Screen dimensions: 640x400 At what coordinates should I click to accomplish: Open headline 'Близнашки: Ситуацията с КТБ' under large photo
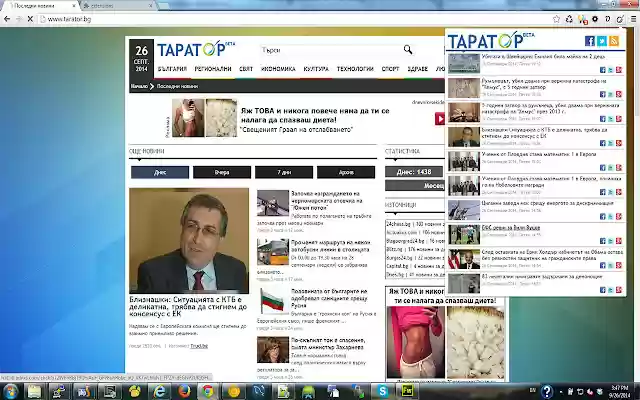[x=188, y=307]
